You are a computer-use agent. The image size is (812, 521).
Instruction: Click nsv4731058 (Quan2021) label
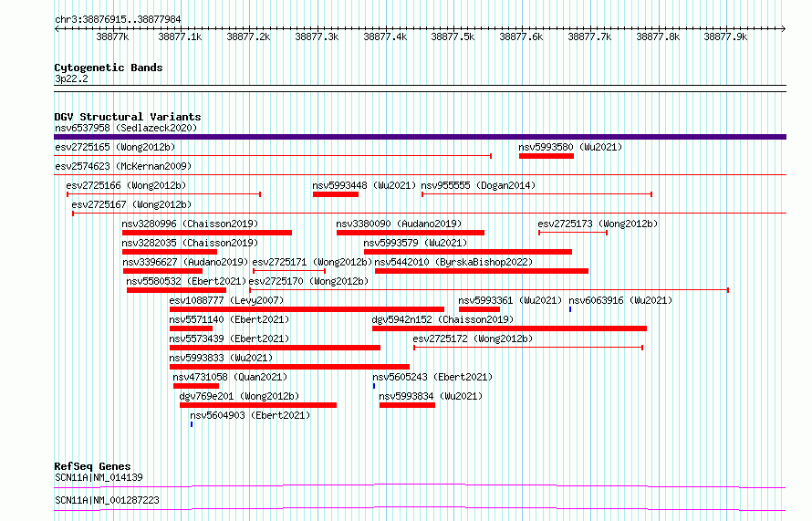coord(230,377)
